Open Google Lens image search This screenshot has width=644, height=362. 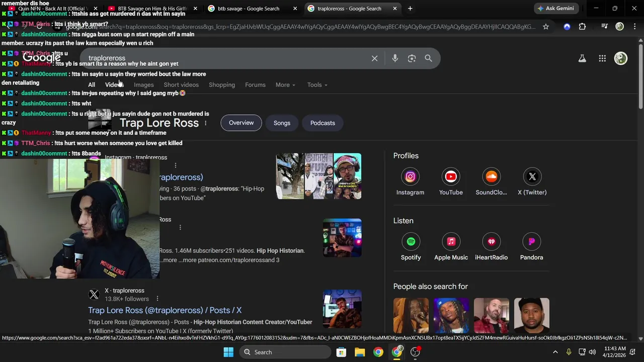point(412,58)
